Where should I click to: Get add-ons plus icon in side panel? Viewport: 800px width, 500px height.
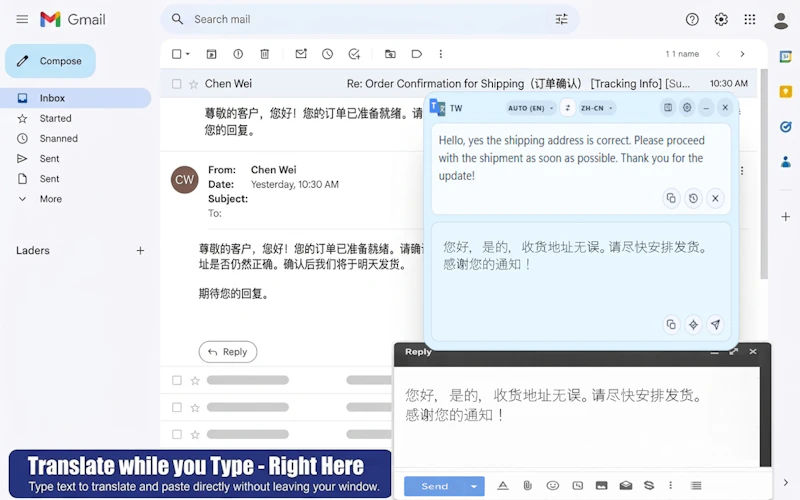point(786,217)
